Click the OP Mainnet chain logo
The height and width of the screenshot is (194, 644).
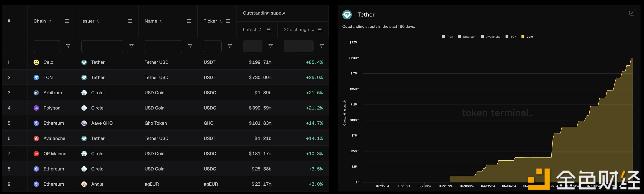36,154
